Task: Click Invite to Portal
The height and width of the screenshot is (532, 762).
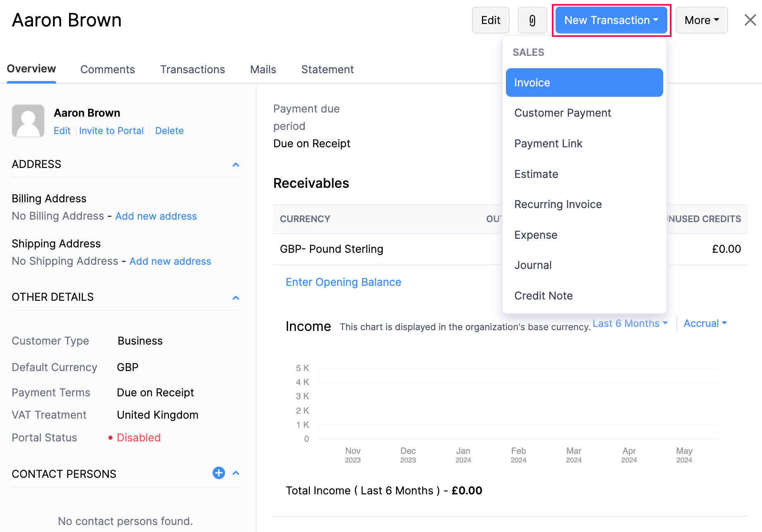Action: pos(111,130)
